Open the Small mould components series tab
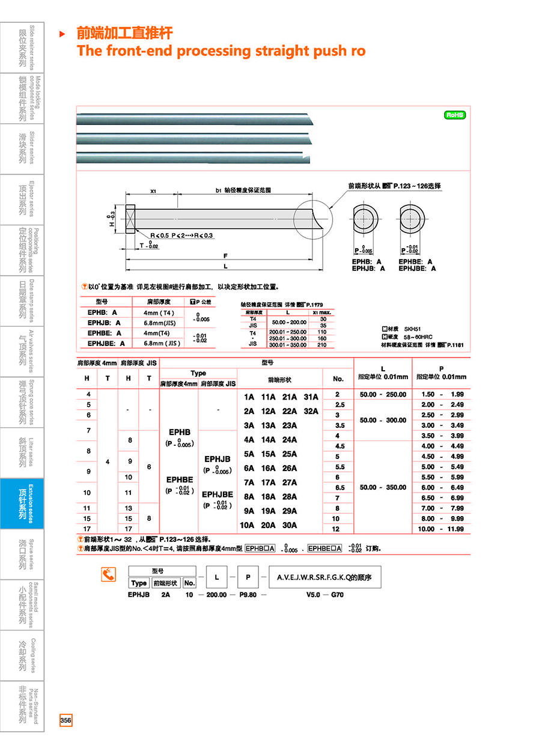The height and width of the screenshot is (754, 560). pos(22,605)
